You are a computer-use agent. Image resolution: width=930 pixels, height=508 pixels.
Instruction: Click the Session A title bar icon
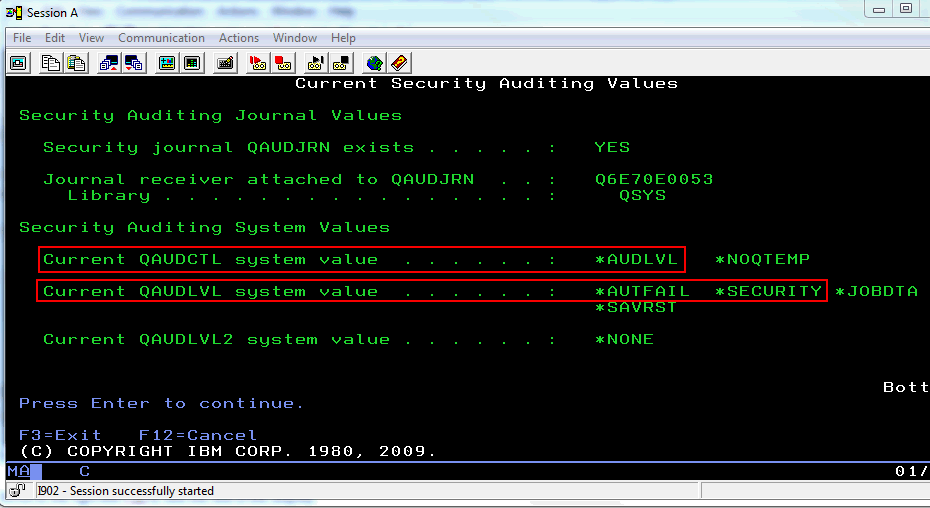point(14,12)
